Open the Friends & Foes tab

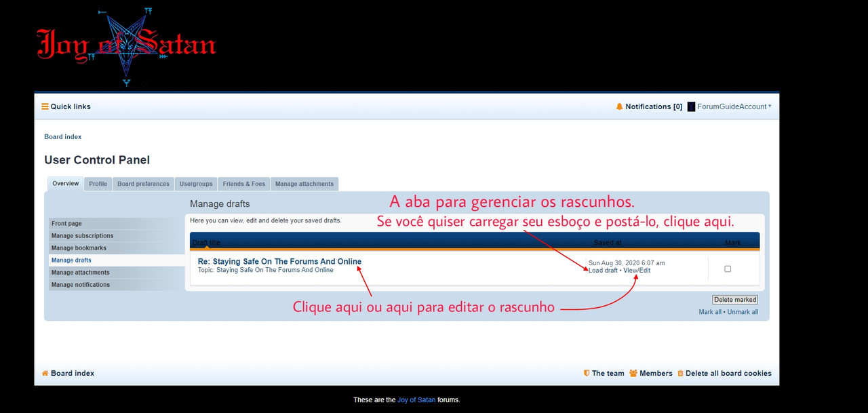(244, 184)
